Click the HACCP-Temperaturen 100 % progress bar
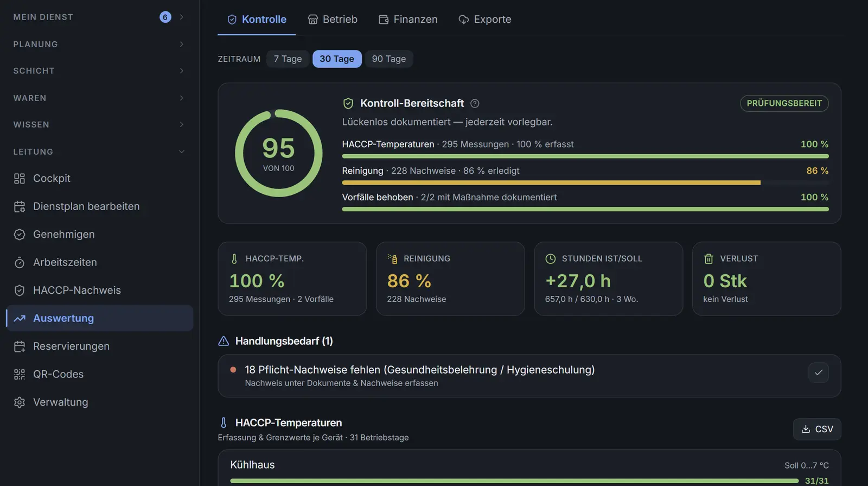This screenshot has width=868, height=486. (585, 156)
